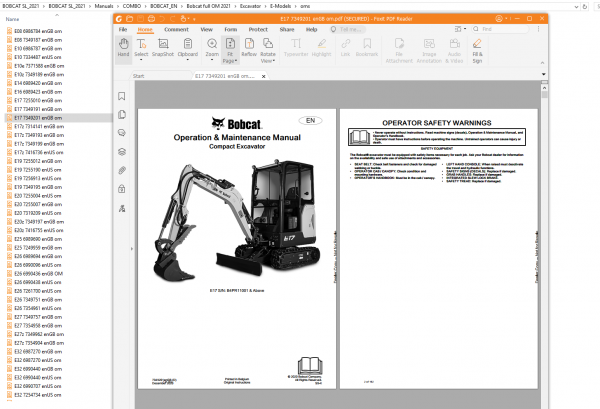600x409 pixels.
Task: Open the account profile icon
Action: point(499,18)
